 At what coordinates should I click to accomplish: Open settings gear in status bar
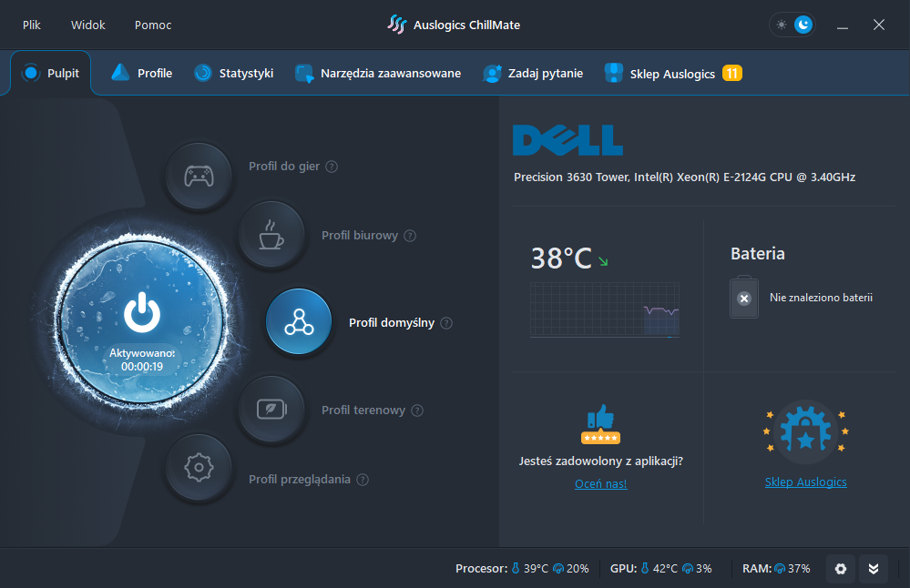pos(841,569)
